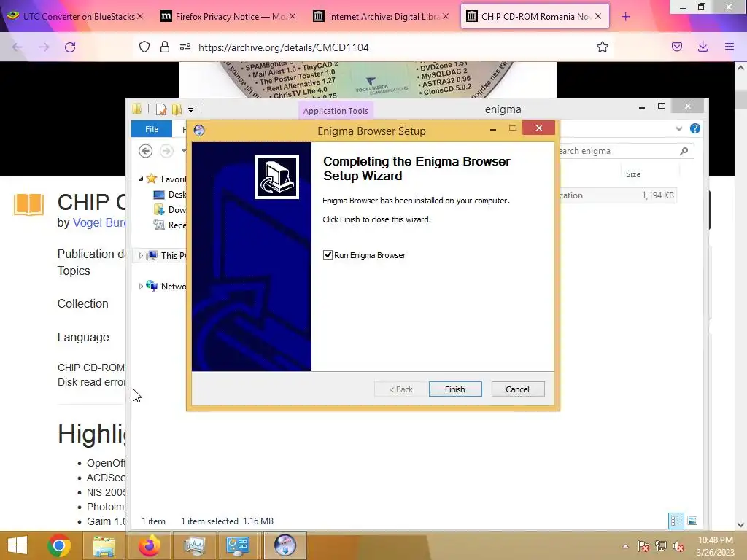
Task: Expand the This PC tree node
Action: tap(141, 256)
